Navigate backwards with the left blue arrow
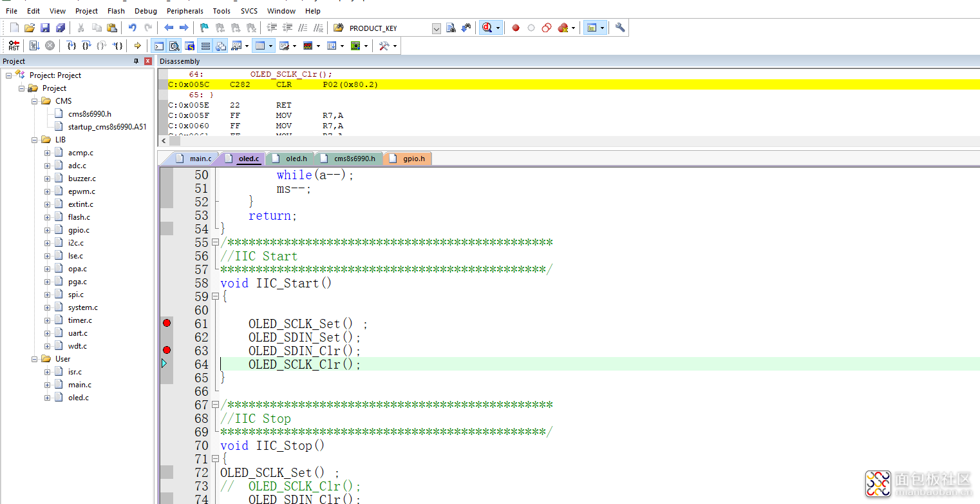Image resolution: width=980 pixels, height=504 pixels. [x=169, y=28]
